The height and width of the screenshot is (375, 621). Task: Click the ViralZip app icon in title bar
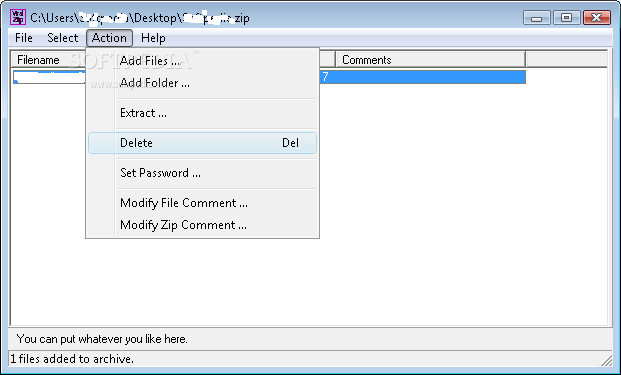pos(18,17)
